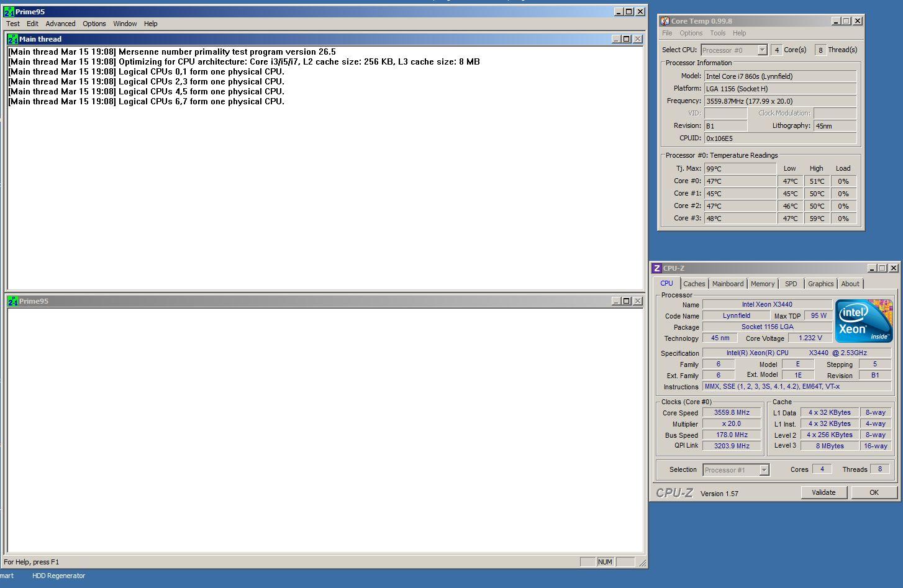Click the OK button in CPU-Z
The height and width of the screenshot is (588, 903).
(x=874, y=492)
